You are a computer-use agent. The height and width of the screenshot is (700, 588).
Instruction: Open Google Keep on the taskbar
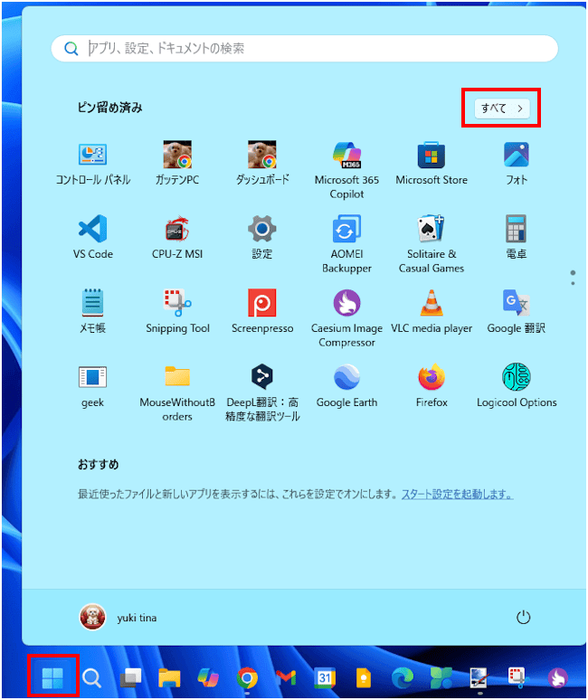(364, 678)
